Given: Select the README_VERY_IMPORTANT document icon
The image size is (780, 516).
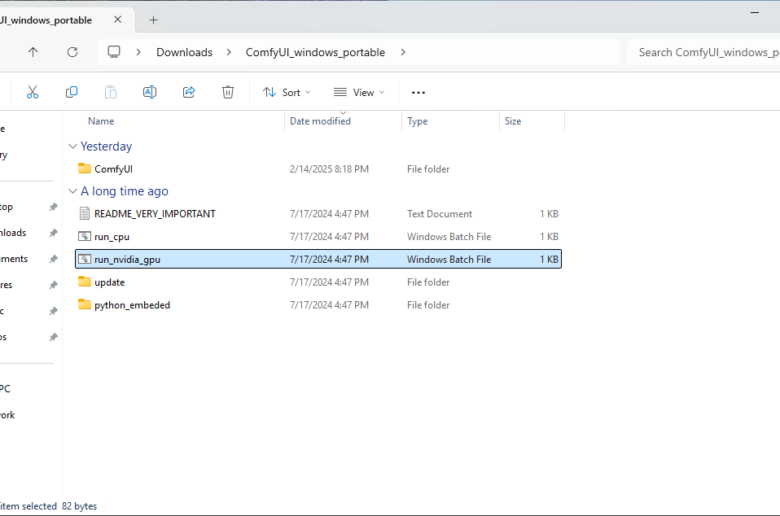Looking at the screenshot, I should [85, 213].
